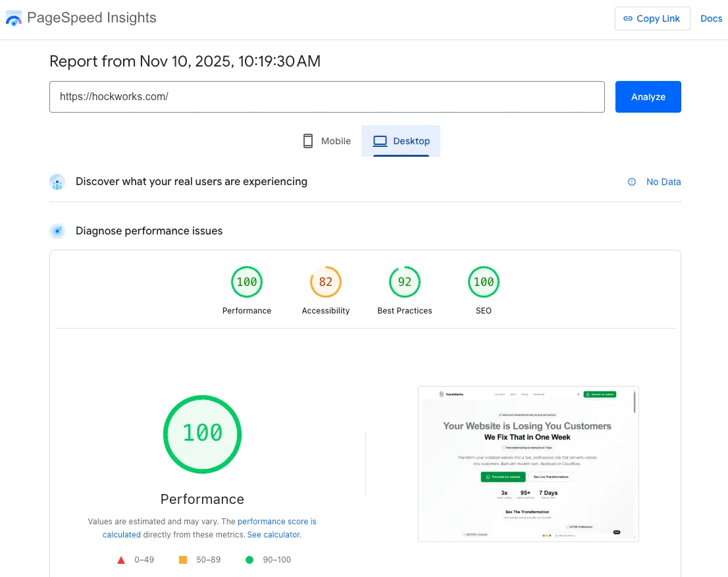This screenshot has height=577, width=728.
Task: Collapse the real users experiencing section
Action: 192,182
